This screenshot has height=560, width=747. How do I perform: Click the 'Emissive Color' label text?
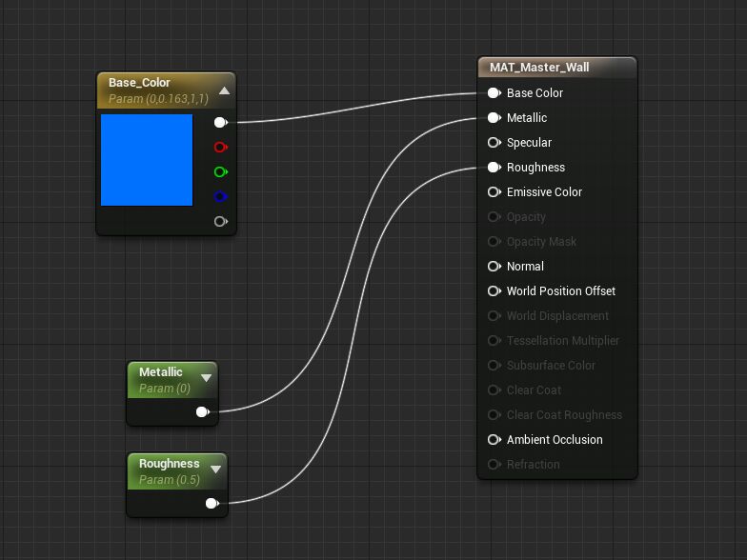coord(544,192)
